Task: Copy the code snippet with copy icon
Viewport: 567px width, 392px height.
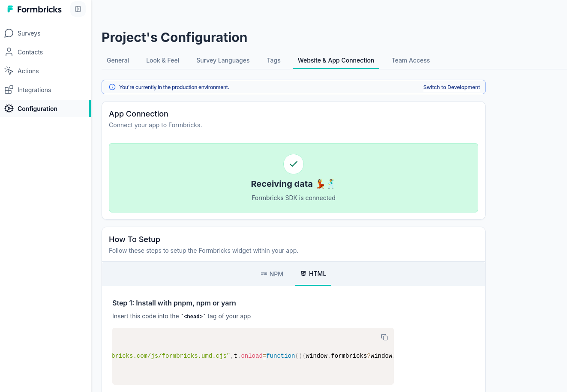Action: 384,337
